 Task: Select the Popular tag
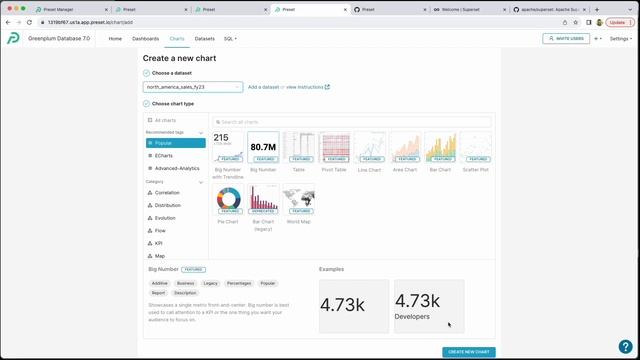(x=176, y=143)
